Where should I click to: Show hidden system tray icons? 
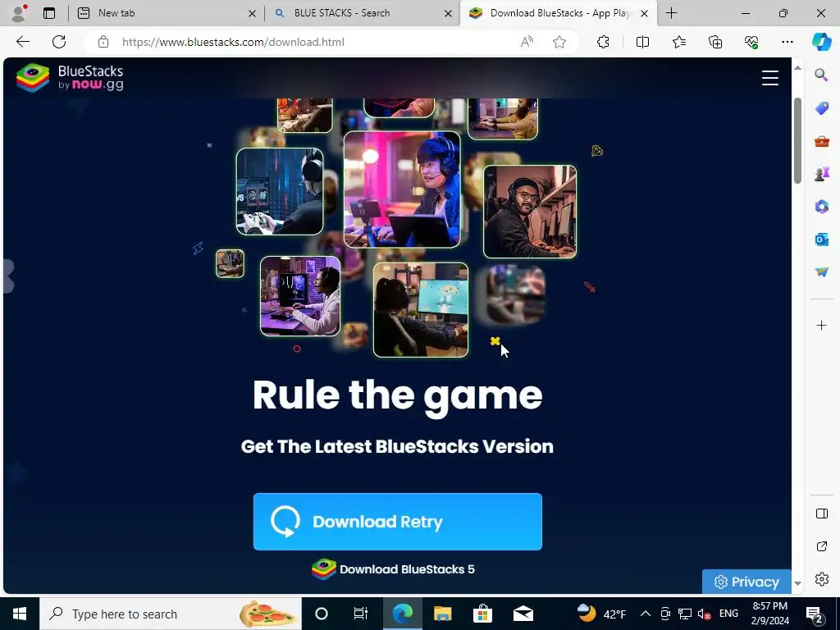pos(646,614)
